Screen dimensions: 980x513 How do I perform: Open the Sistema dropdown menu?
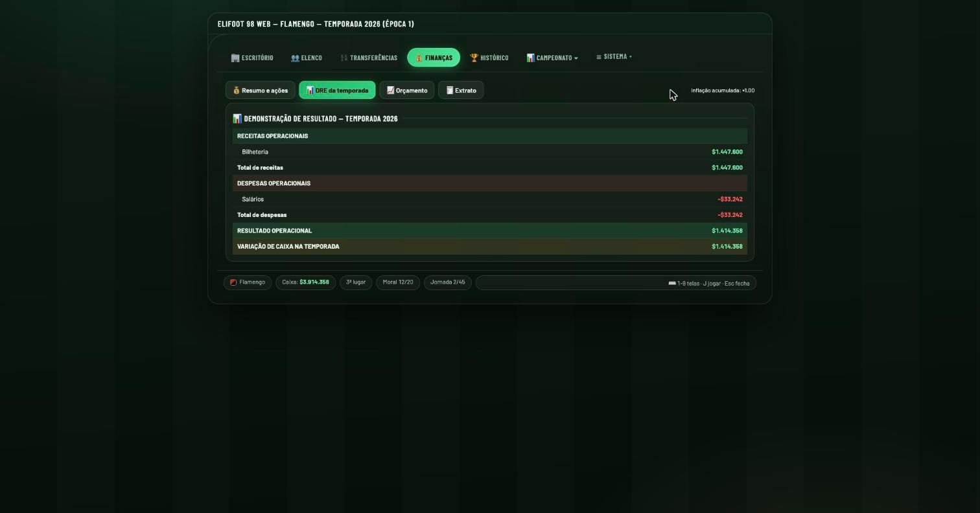(614, 57)
